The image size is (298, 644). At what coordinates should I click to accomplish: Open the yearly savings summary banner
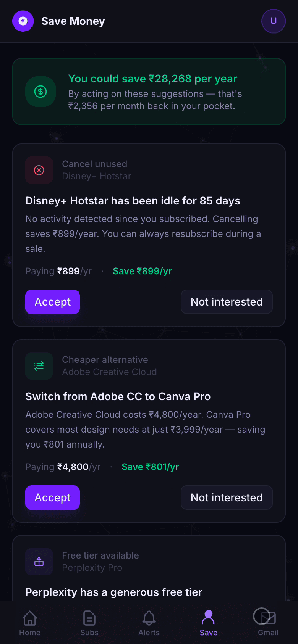point(149,92)
